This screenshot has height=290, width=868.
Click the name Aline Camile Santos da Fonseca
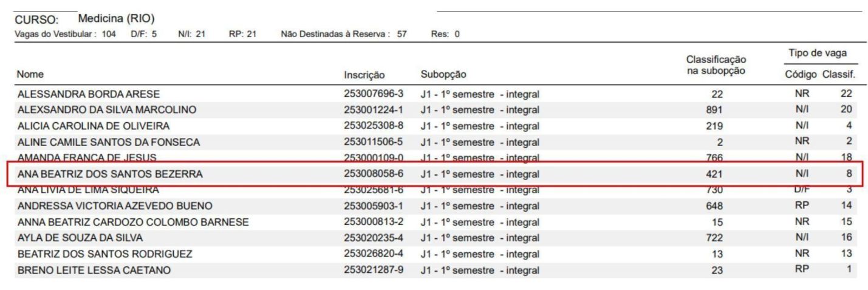pos(109,142)
